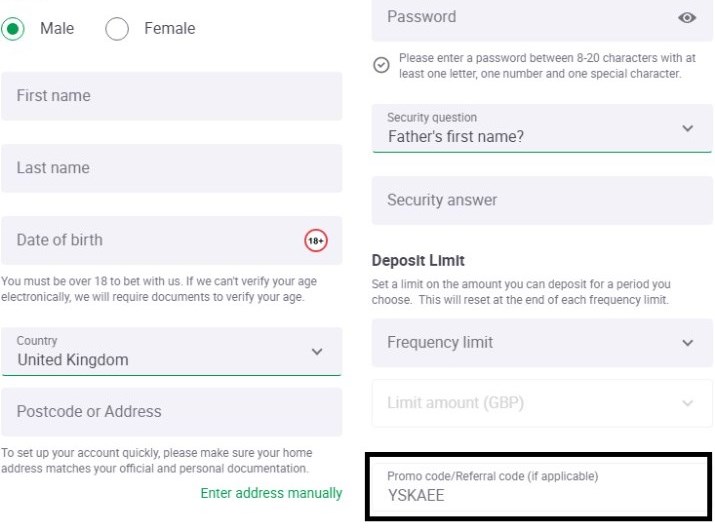Screen dimensions: 715x530
Task: Expand the Country dropdown chevron
Action: click(x=317, y=352)
